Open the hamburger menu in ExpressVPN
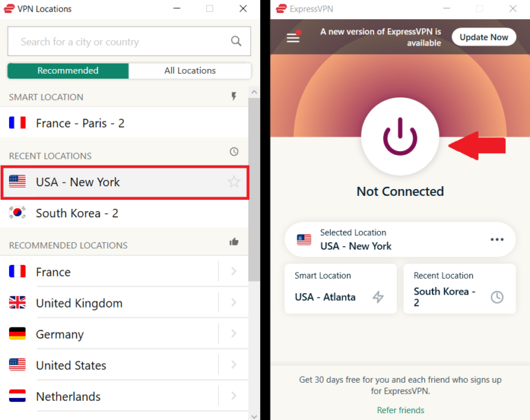 pyautogui.click(x=293, y=38)
